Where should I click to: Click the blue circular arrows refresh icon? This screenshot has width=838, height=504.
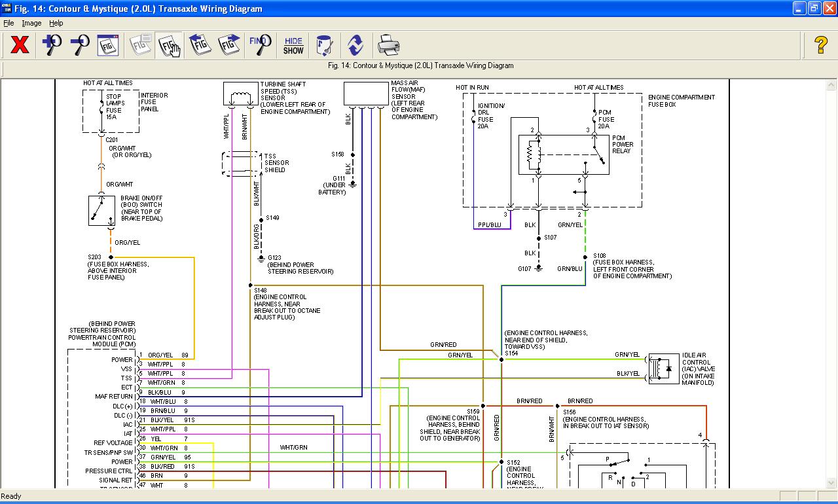[x=355, y=45]
